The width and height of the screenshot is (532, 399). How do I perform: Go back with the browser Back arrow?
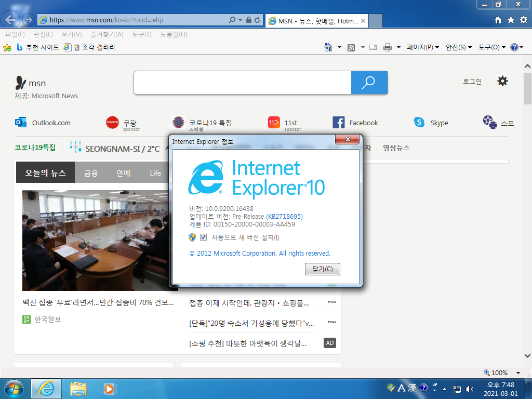pos(10,20)
